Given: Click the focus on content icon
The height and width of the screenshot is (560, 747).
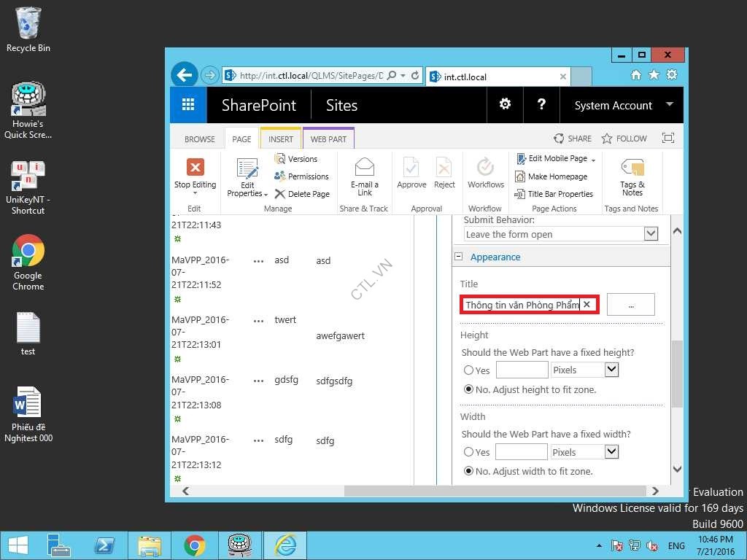Looking at the screenshot, I should (667, 138).
